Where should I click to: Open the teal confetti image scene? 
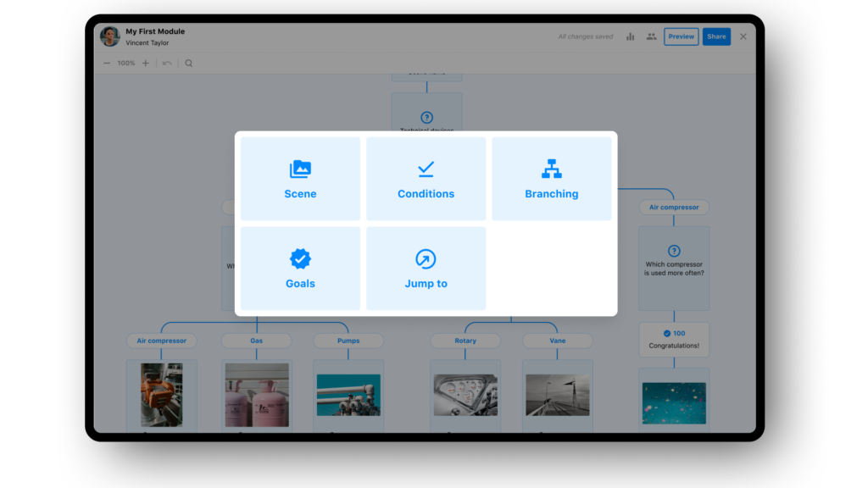click(x=674, y=402)
